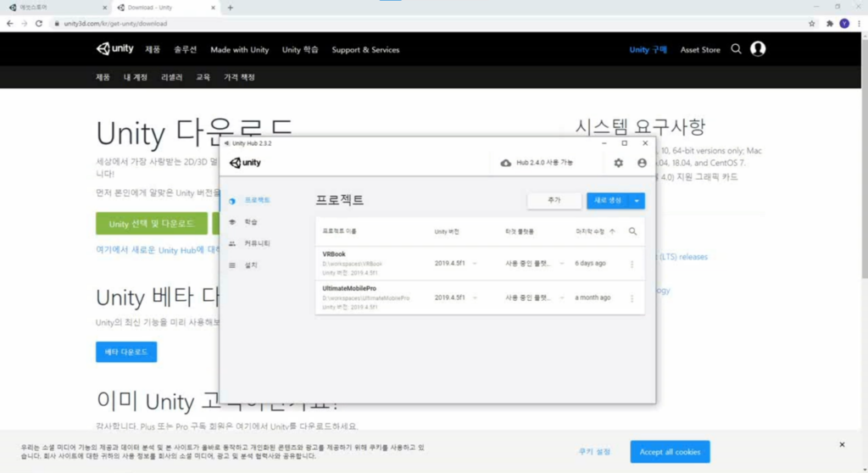Click 가격 책정 in the sub navigation

[x=239, y=77]
